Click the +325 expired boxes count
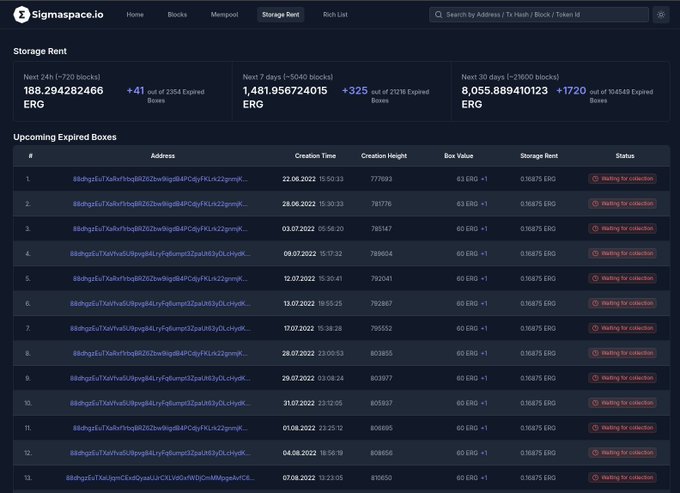This screenshot has height=493, width=680. [x=355, y=91]
